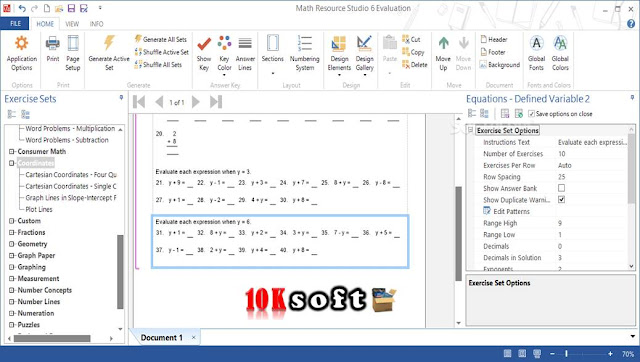This screenshot has height=362, width=640.
Task: Select Graph Lines in Slope-Intercept item
Action: click(x=71, y=198)
